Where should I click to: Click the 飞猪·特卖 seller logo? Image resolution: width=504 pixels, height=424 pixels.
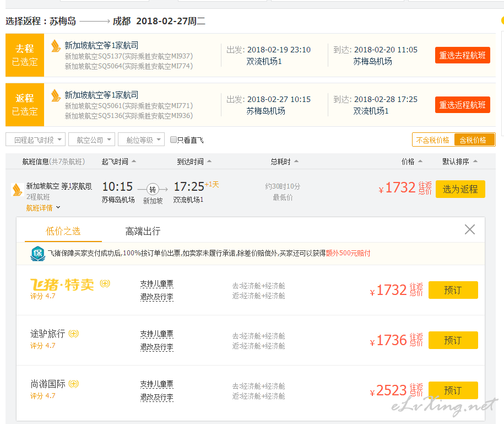(x=62, y=285)
